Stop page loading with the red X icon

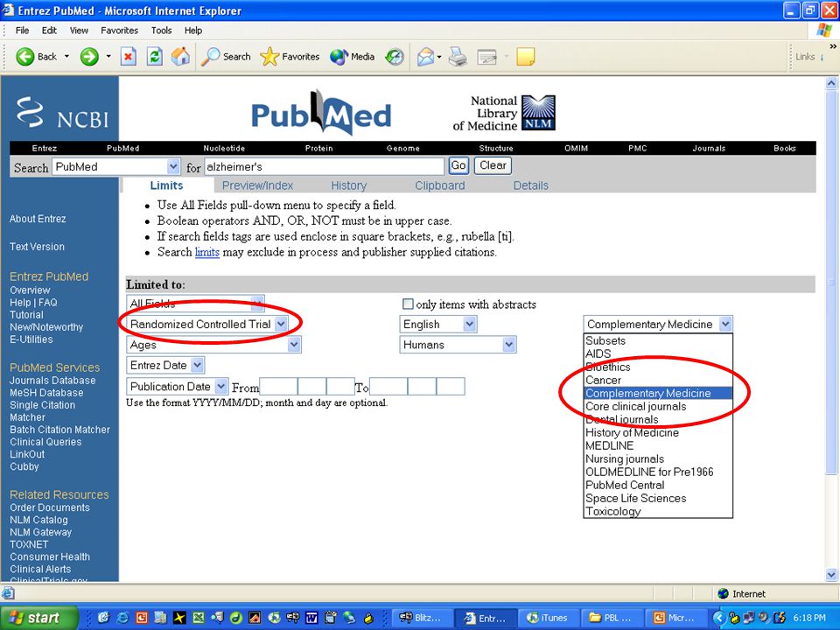tap(128, 56)
